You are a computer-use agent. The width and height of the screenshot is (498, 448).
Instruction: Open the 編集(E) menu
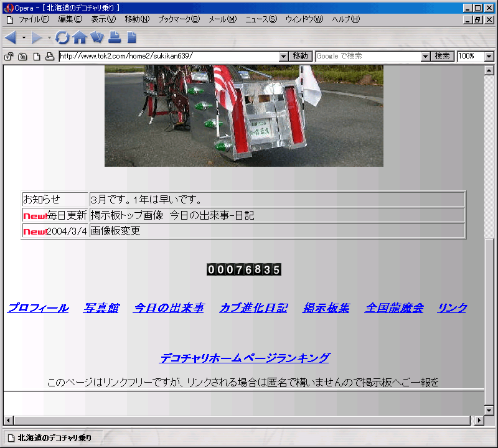tap(70, 19)
